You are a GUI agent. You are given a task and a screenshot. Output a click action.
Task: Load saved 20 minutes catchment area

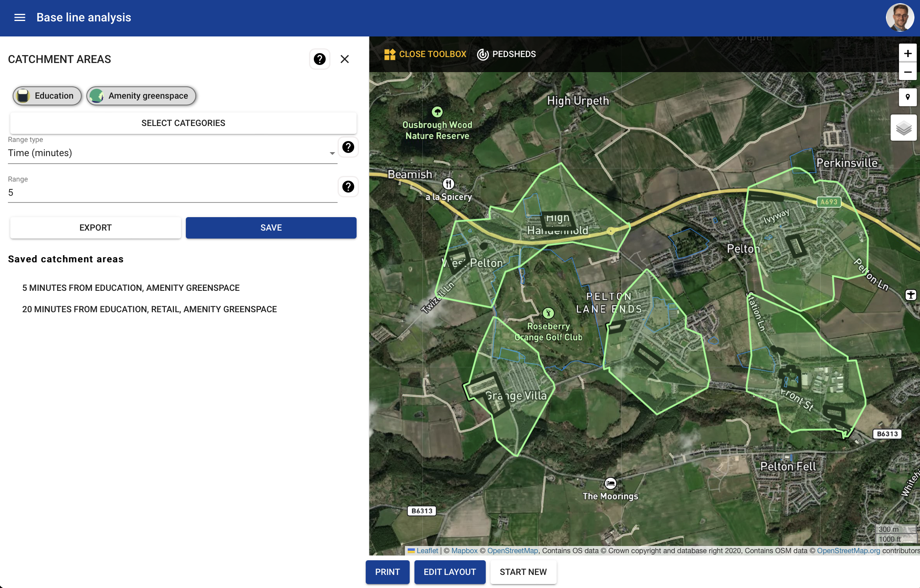pyautogui.click(x=149, y=309)
